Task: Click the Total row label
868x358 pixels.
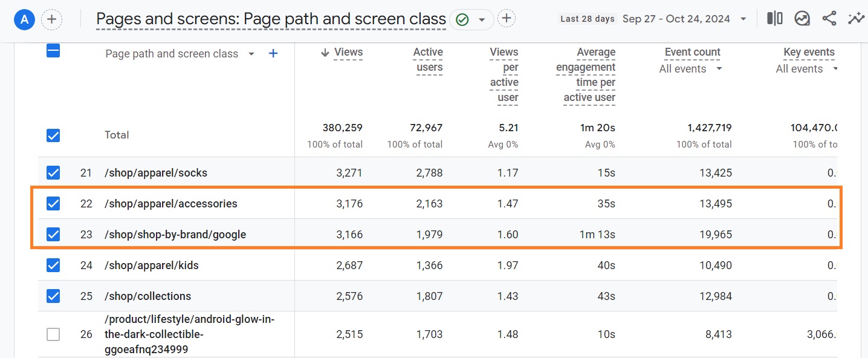Action: [x=116, y=134]
